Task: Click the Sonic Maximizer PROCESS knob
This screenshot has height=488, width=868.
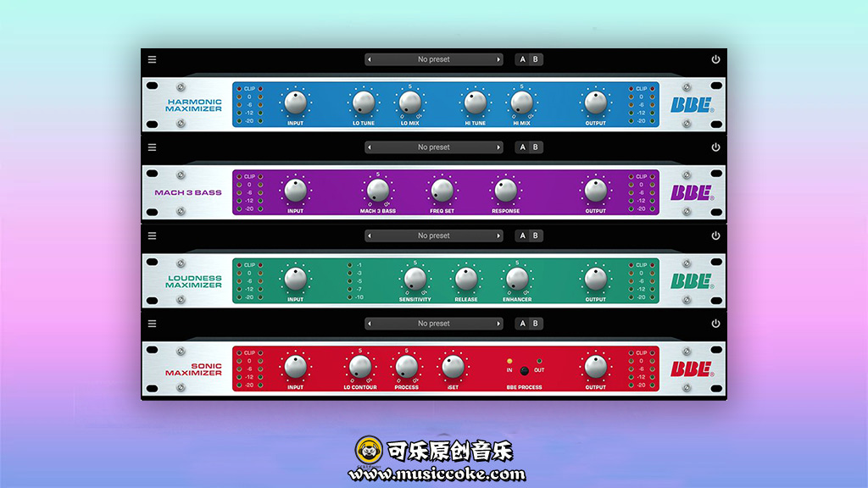Action: [x=406, y=367]
